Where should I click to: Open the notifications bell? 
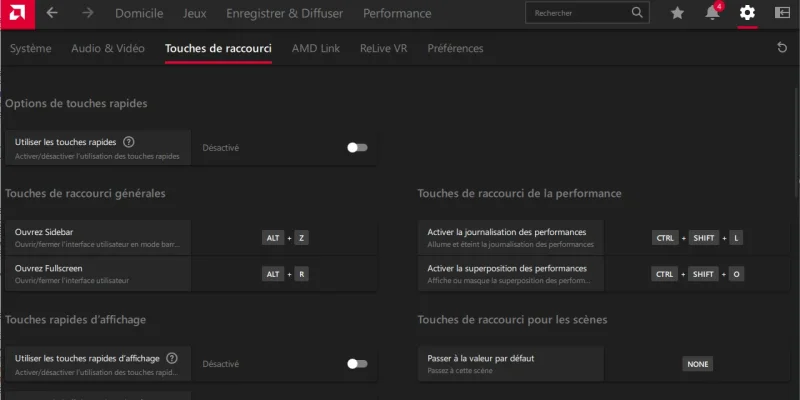tap(712, 13)
